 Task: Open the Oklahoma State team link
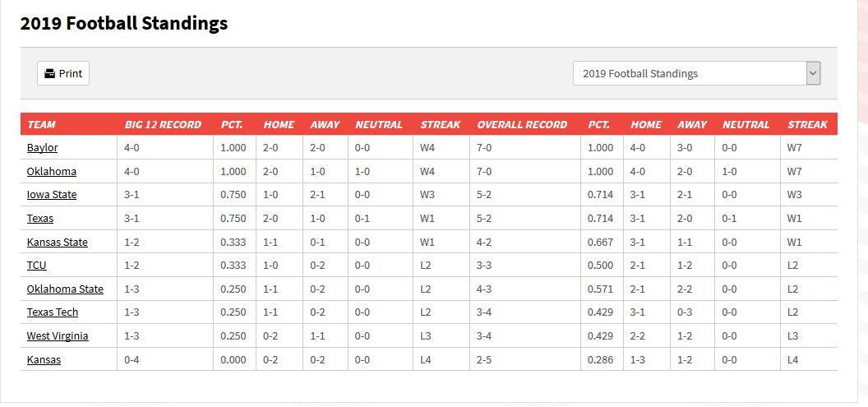tap(65, 289)
